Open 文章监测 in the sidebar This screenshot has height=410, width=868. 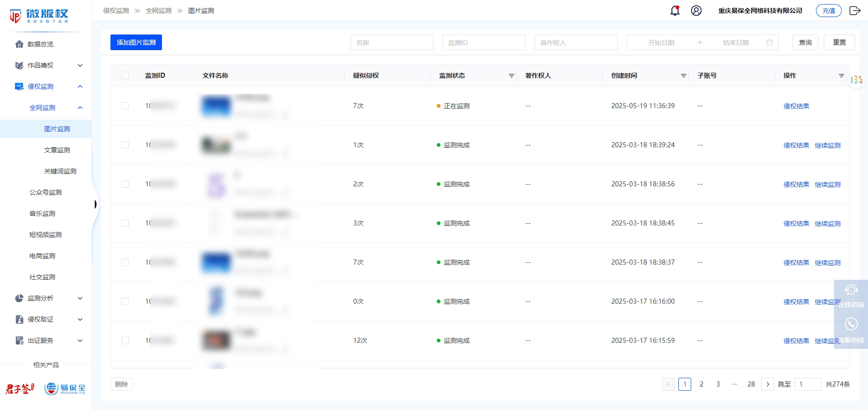pos(57,150)
